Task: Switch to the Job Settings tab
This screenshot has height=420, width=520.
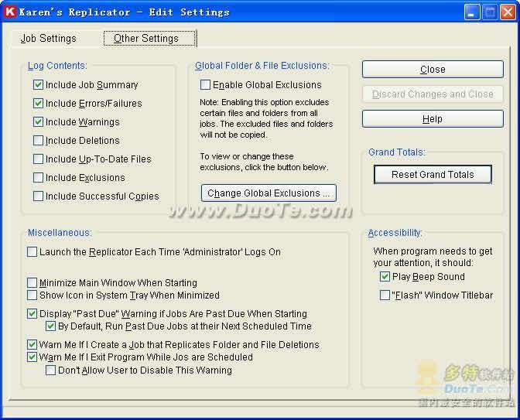Action: coord(49,39)
